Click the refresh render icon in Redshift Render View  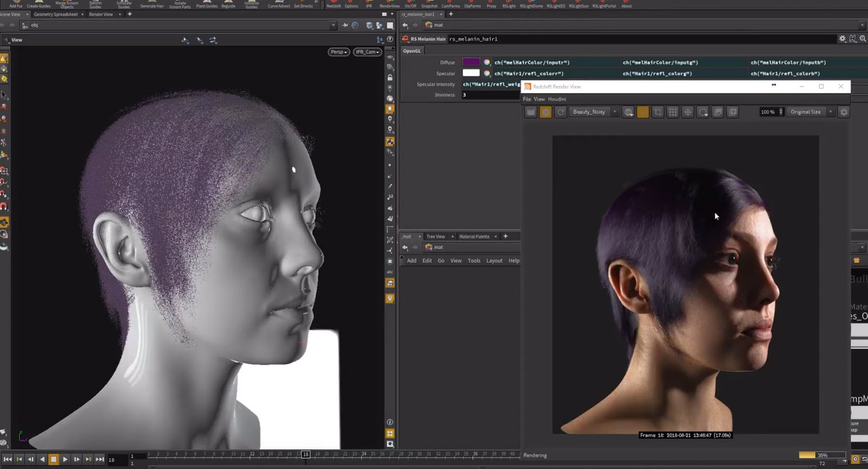point(561,112)
